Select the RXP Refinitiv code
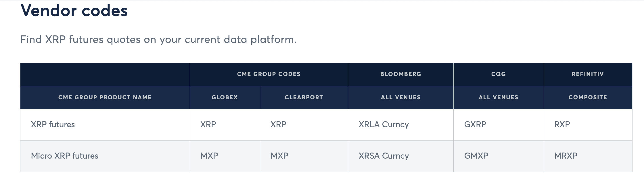This screenshot has height=194, width=644. coord(562,124)
